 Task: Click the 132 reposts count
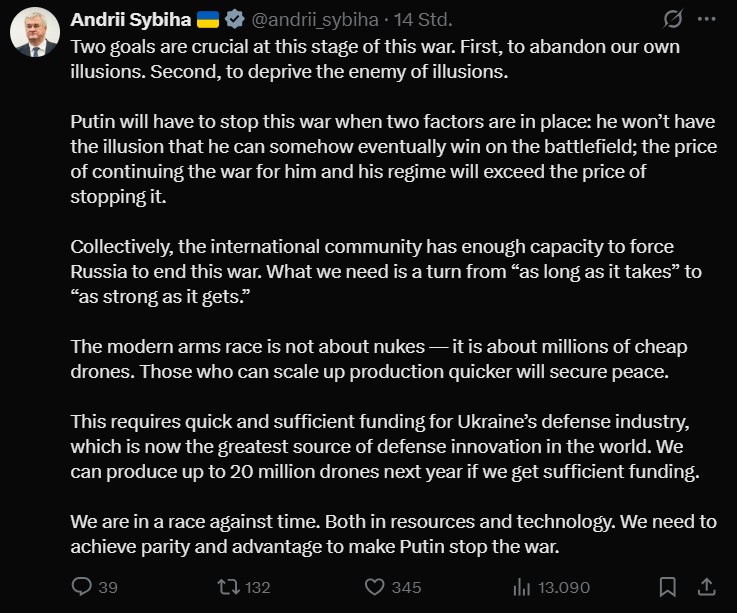257,587
